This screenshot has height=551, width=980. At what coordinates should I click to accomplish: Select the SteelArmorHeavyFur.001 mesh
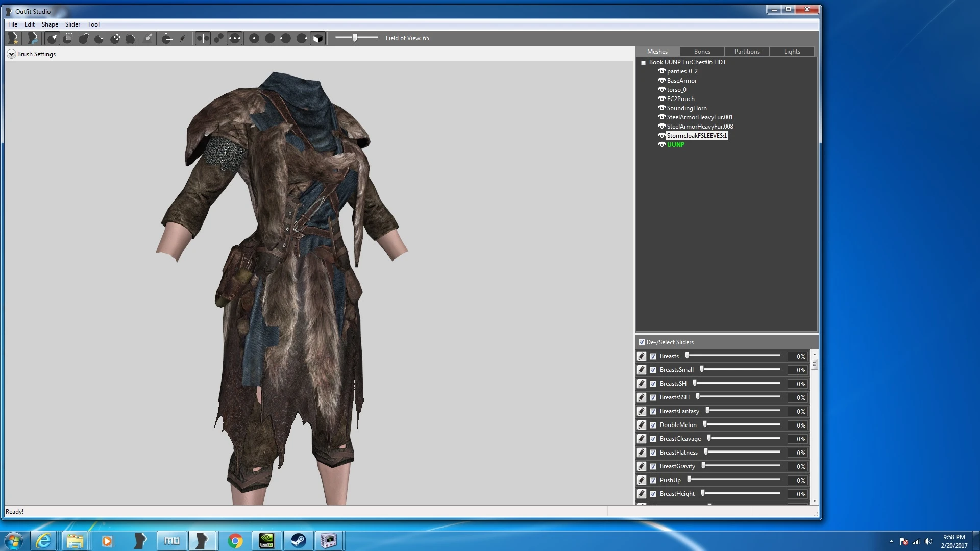click(x=700, y=117)
